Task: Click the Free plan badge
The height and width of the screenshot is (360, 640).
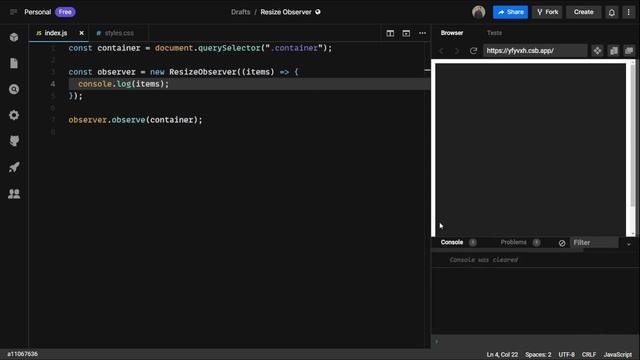Action: 65,12
